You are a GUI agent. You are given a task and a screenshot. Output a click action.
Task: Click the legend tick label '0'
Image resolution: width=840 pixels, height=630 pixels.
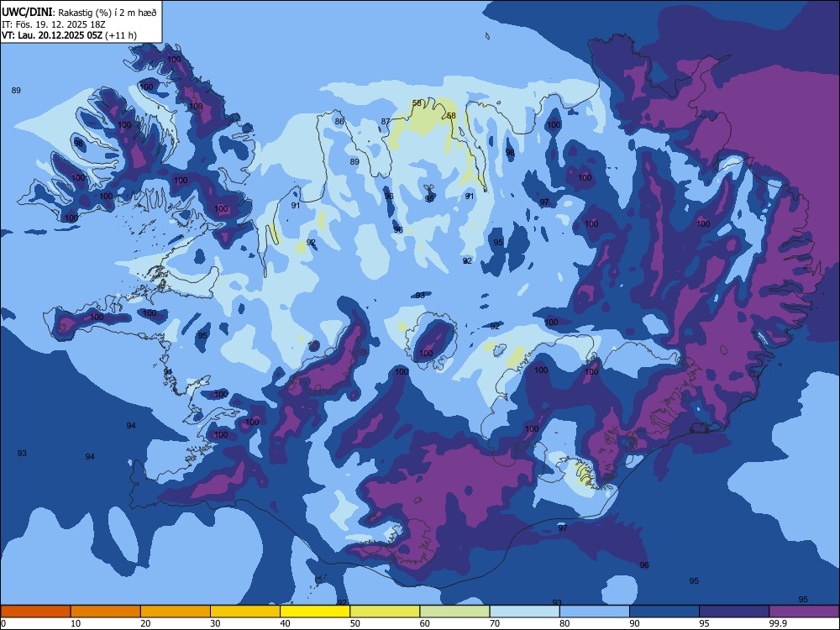point(3,623)
